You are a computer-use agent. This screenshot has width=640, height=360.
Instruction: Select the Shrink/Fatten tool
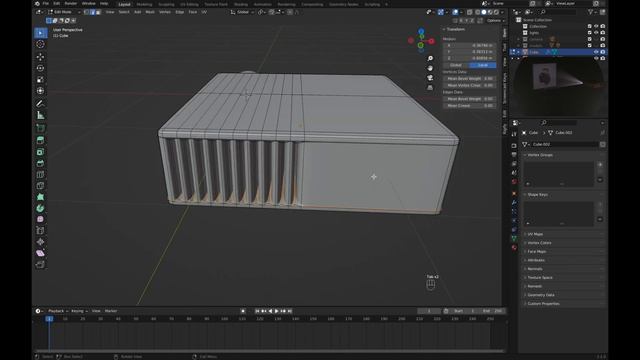click(40, 242)
